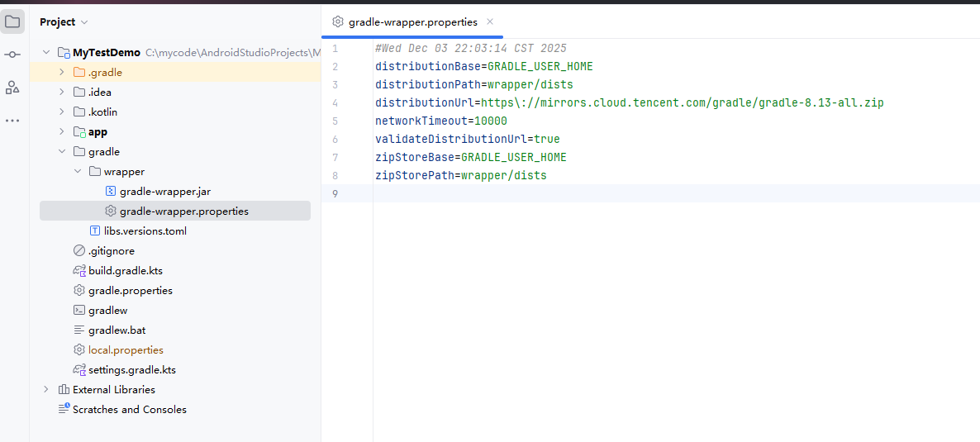Select the app module icon
Viewport: 980px width, 442px height.
coord(79,132)
